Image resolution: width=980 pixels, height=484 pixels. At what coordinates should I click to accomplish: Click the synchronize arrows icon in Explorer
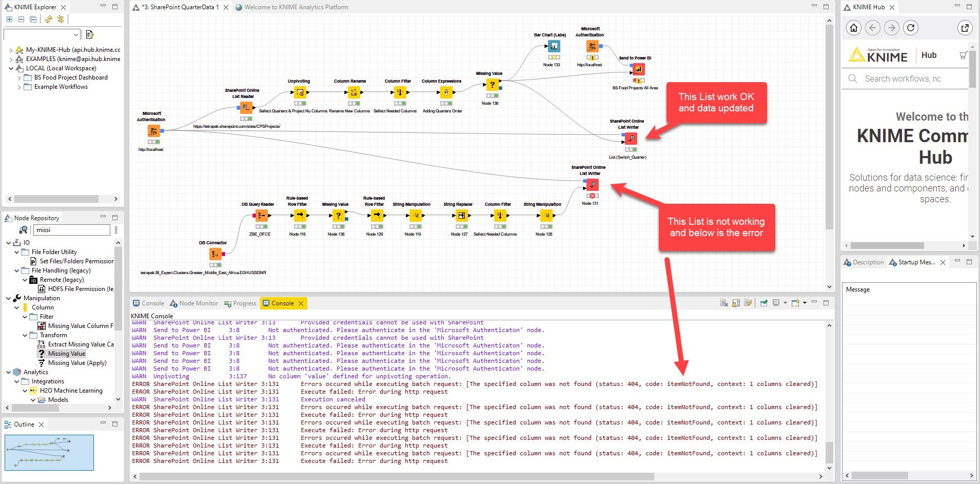click(x=61, y=19)
